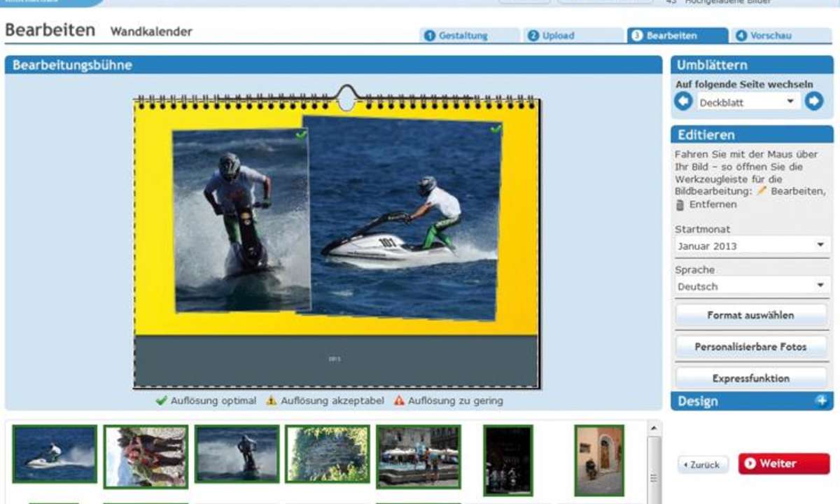Click the gray calendar footer area with year
This screenshot has height=504, width=840.
[336, 360]
